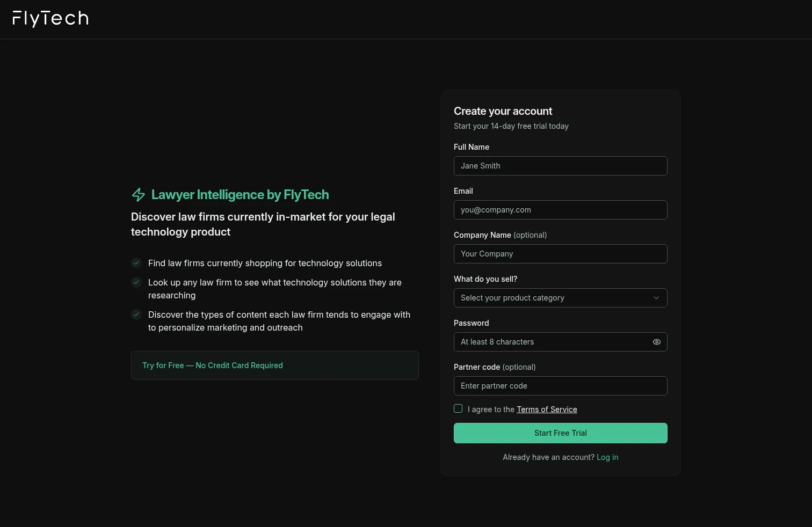Click 'Discover law firms currently in-market' subheading

(x=263, y=224)
